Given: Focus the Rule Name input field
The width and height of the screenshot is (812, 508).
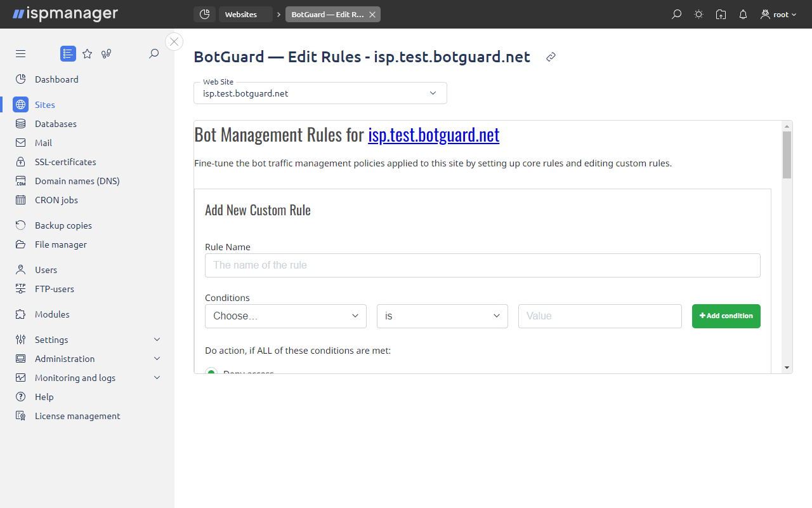Looking at the screenshot, I should tap(483, 265).
